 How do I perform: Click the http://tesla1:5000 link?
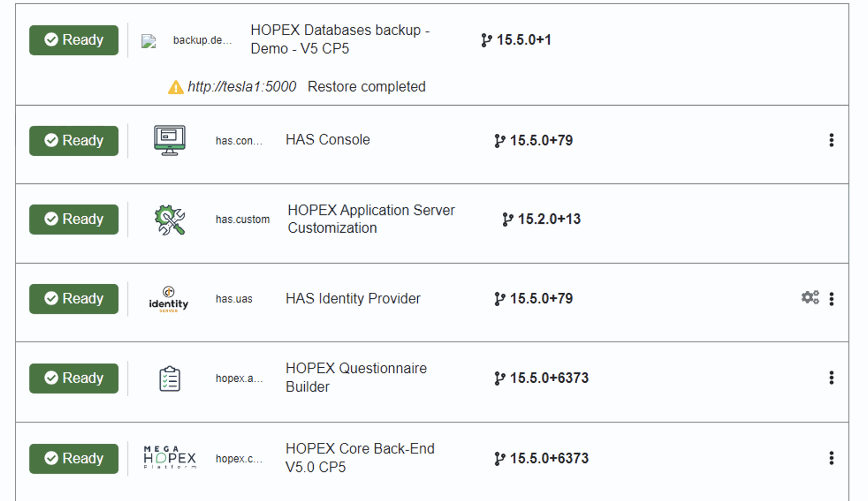click(x=242, y=87)
